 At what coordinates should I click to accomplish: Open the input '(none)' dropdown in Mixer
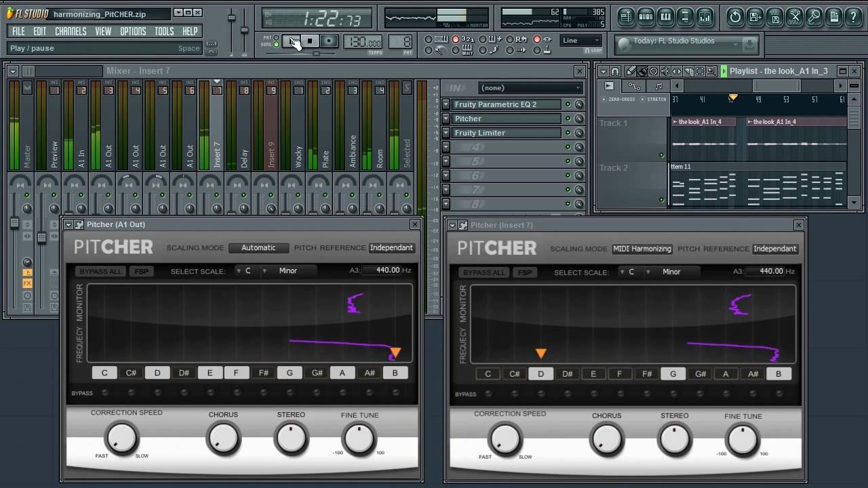531,87
